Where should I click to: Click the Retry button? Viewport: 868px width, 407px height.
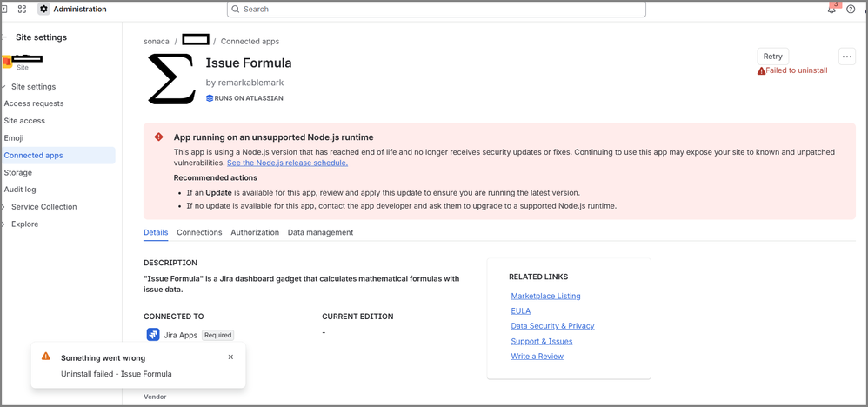[x=773, y=57]
